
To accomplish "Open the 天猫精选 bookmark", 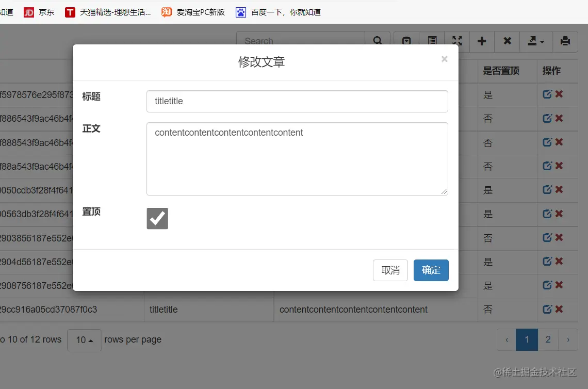I will pyautogui.click(x=108, y=12).
